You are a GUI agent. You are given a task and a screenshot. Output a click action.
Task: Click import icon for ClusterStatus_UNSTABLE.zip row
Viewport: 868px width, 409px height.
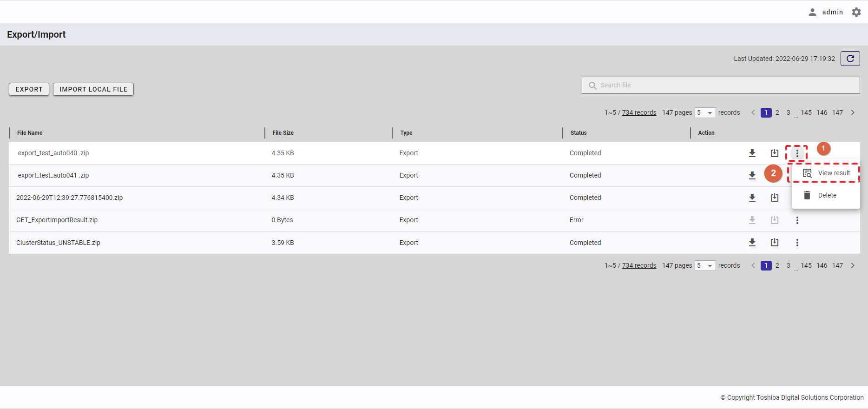pos(774,242)
